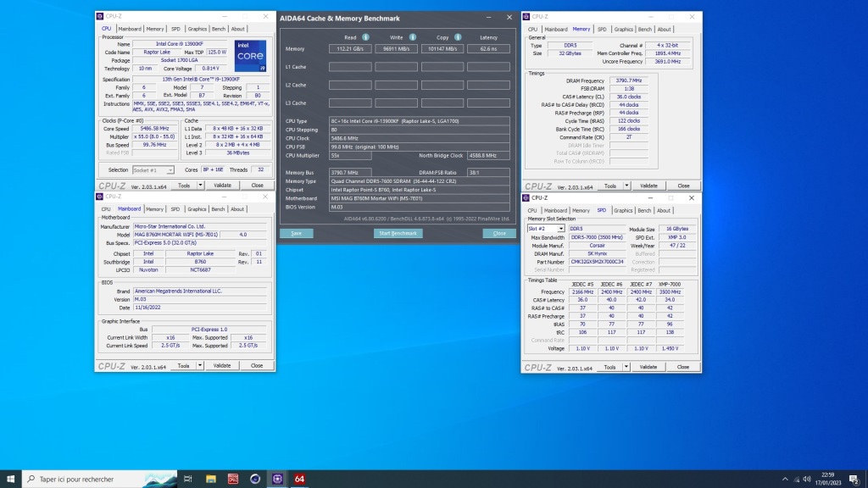Open the Slot #2 memory slot dropdown
Screen dimensions: 868x488
[559, 227]
